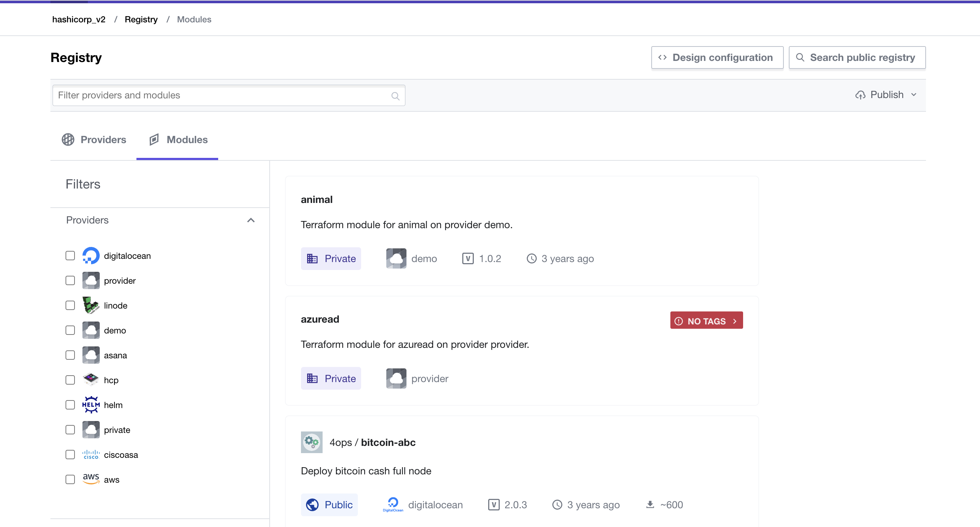Screen dimensions: 980x527
Task: Collapse the Providers filter section
Action: point(251,220)
